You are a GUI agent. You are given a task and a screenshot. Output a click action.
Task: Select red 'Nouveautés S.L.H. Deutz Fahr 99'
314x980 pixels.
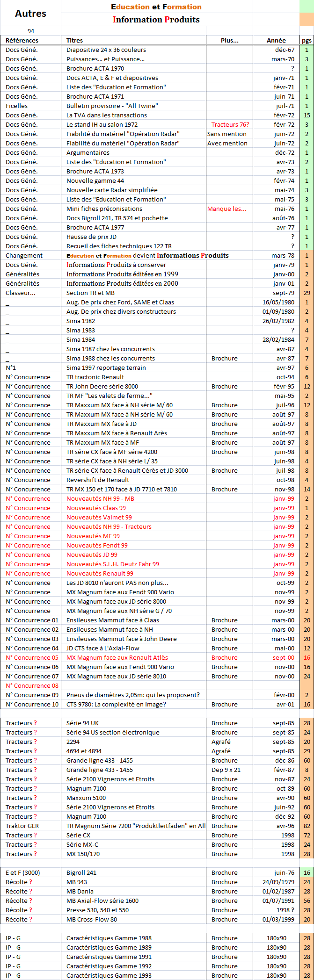[x=113, y=564]
